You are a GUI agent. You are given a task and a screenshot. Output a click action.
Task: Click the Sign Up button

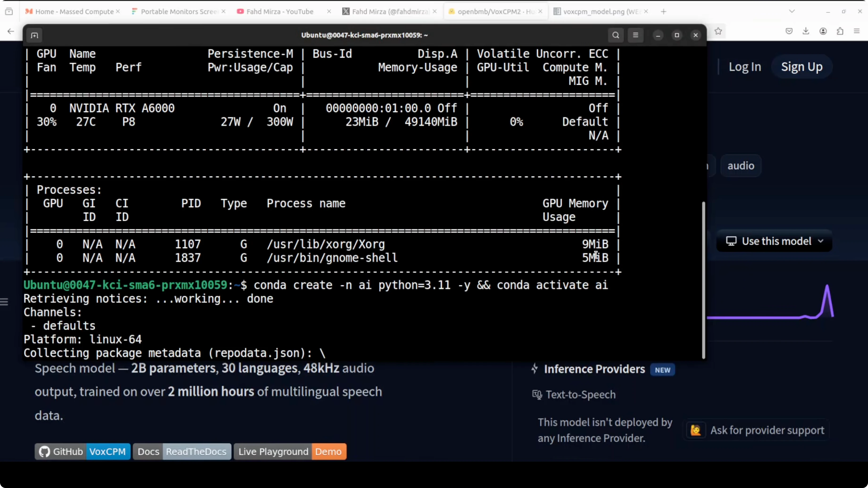coord(802,67)
